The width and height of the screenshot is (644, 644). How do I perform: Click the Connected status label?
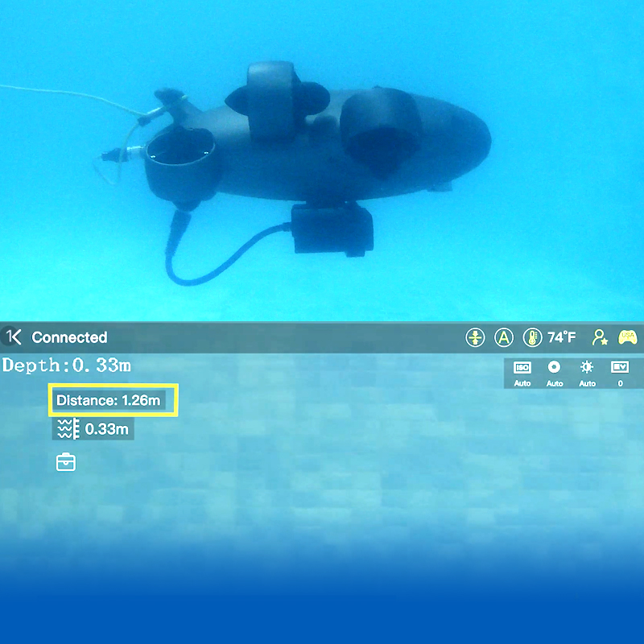[69, 337]
